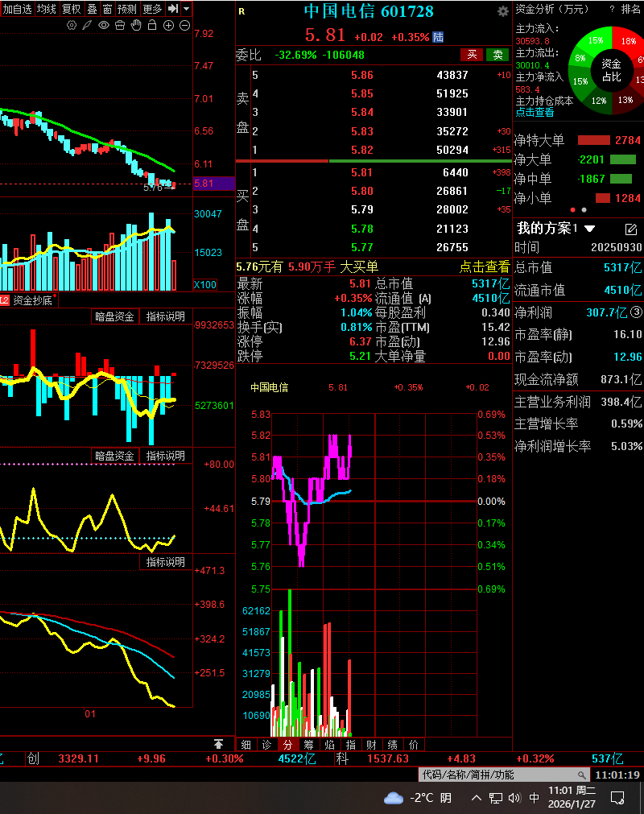Open the toolbar dropdown arrow beside 更多
Viewport: 644px width, 814px height.
tap(186, 8)
